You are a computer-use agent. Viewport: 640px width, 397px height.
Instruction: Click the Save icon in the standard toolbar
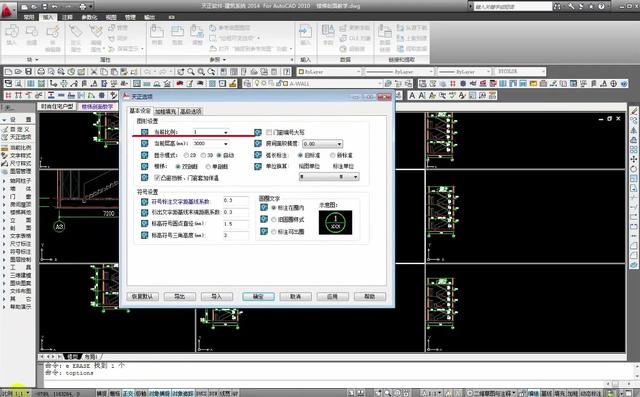[x=29, y=72]
